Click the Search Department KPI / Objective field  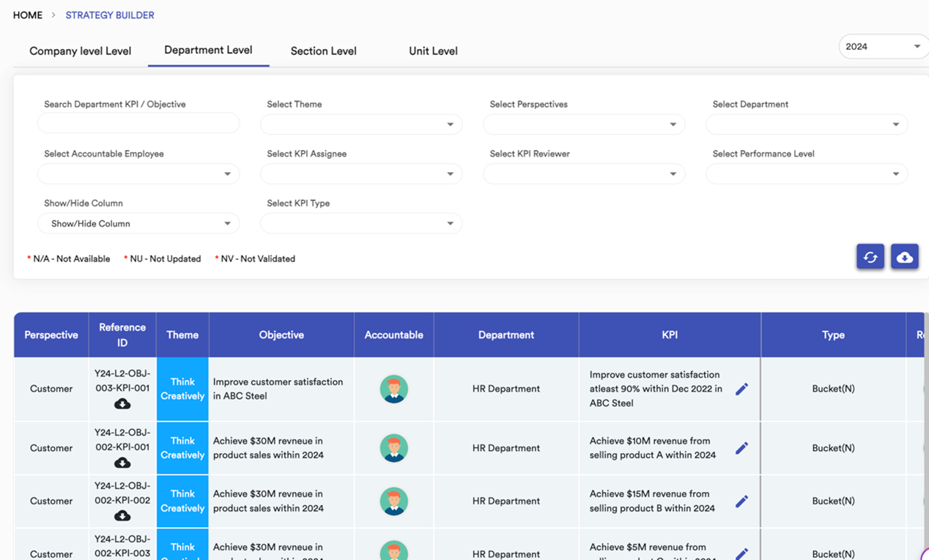[x=138, y=122]
